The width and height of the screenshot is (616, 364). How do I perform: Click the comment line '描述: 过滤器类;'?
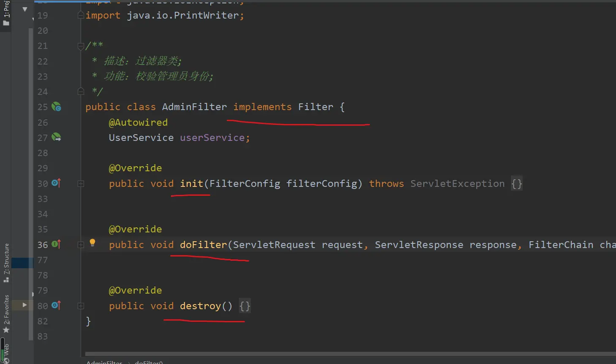143,61
